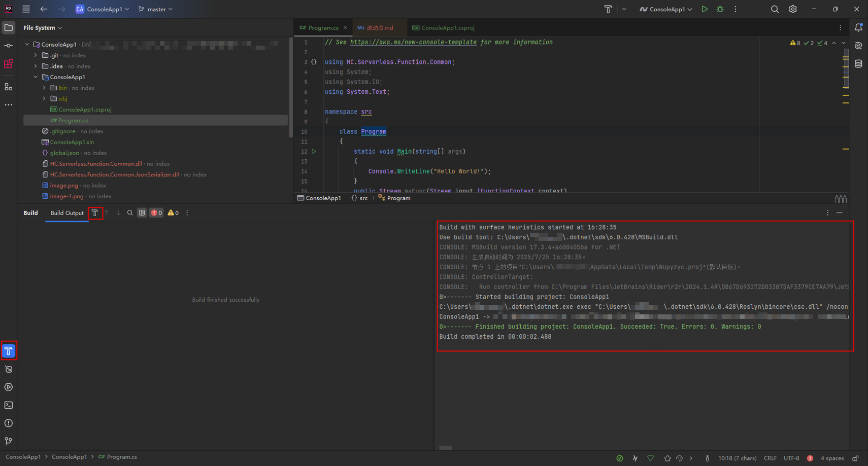Screen dimensions: 868x466
Task: Open the Database tool window on right sidebar
Action: pos(858,64)
